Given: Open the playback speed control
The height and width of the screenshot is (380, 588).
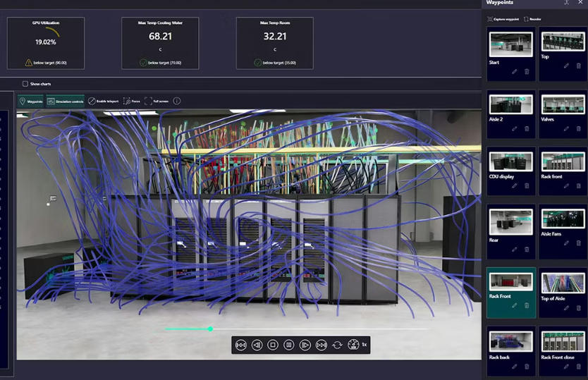Looking at the screenshot, I should [x=354, y=345].
